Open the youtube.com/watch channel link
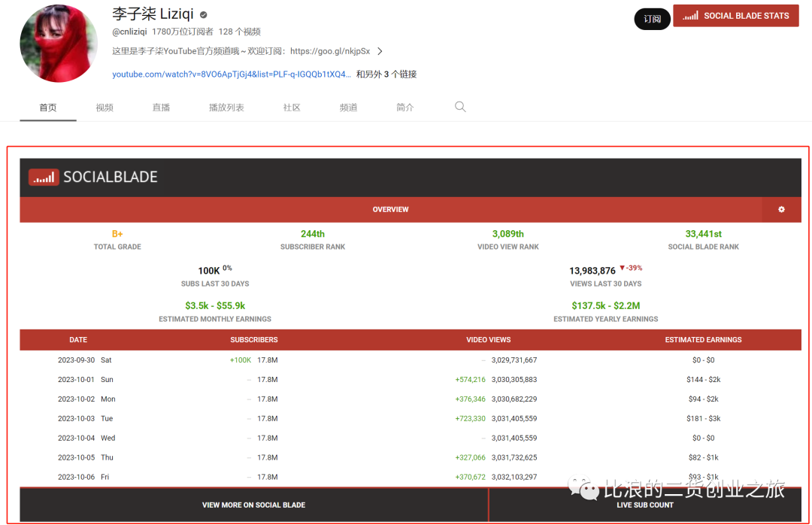Viewport: 812px width, 525px height. click(x=232, y=74)
